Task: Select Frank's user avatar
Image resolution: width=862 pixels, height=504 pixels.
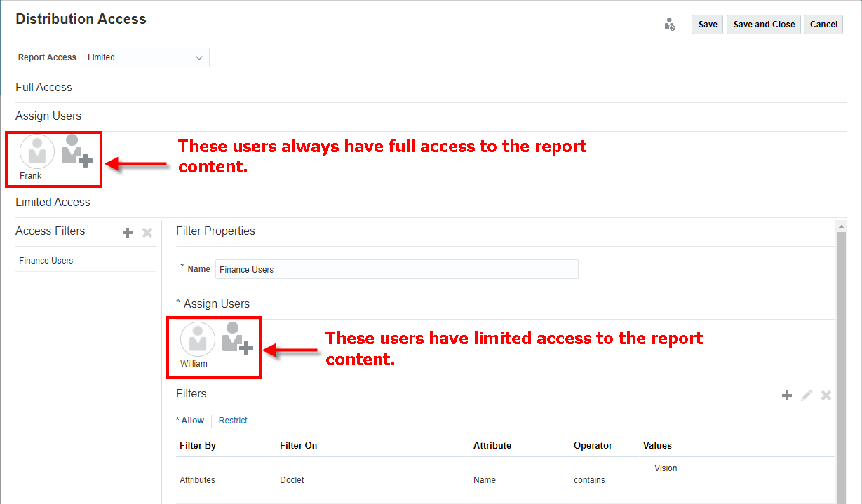Action: pyautogui.click(x=37, y=152)
